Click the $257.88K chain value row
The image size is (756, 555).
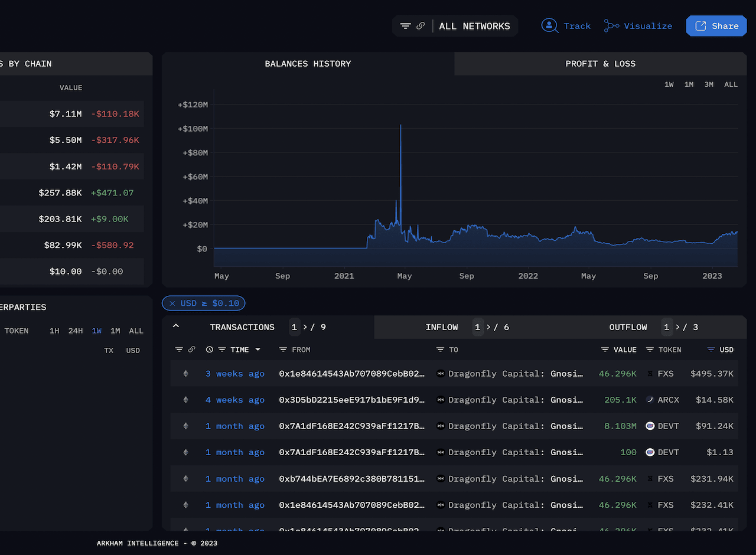(x=71, y=193)
